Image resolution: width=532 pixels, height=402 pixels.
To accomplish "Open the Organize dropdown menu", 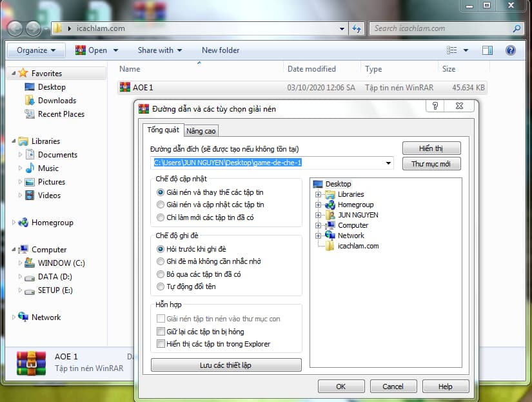I will [36, 50].
